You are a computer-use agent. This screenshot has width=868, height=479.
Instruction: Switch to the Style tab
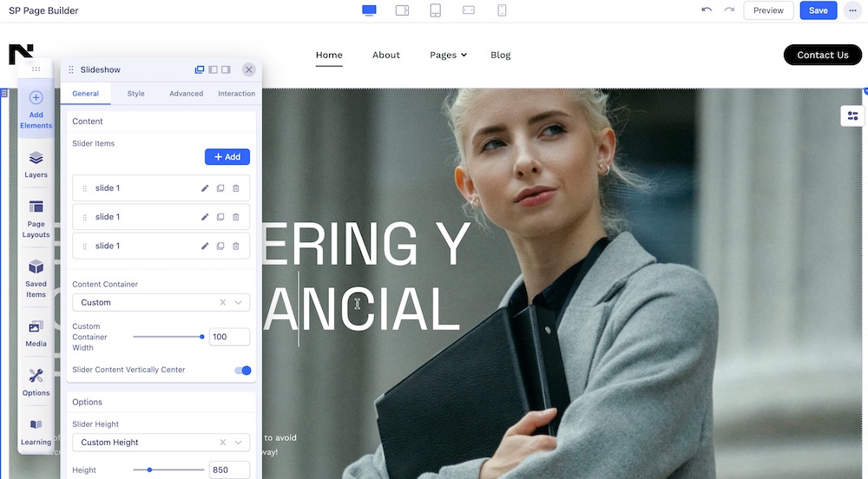pos(136,94)
